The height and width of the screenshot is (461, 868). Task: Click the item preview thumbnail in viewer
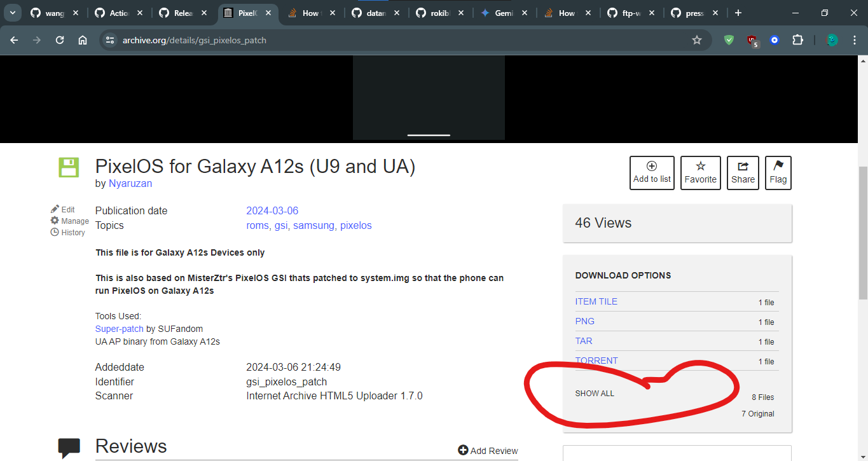[429, 97]
